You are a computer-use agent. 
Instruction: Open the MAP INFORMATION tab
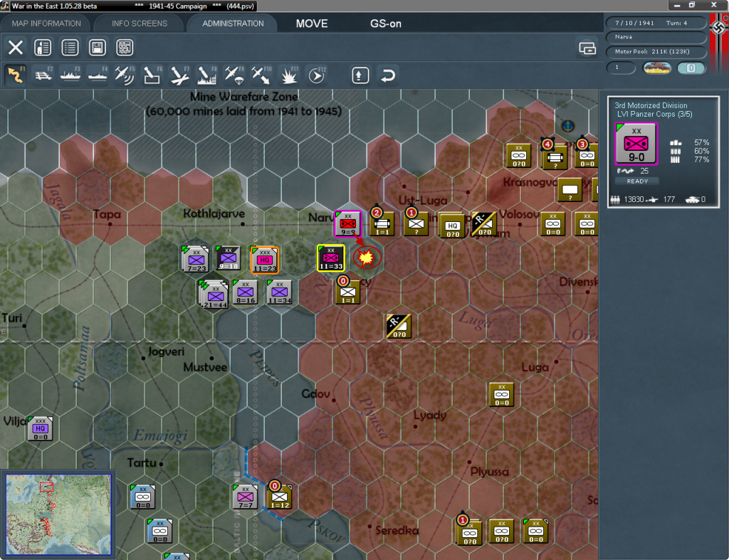(46, 23)
